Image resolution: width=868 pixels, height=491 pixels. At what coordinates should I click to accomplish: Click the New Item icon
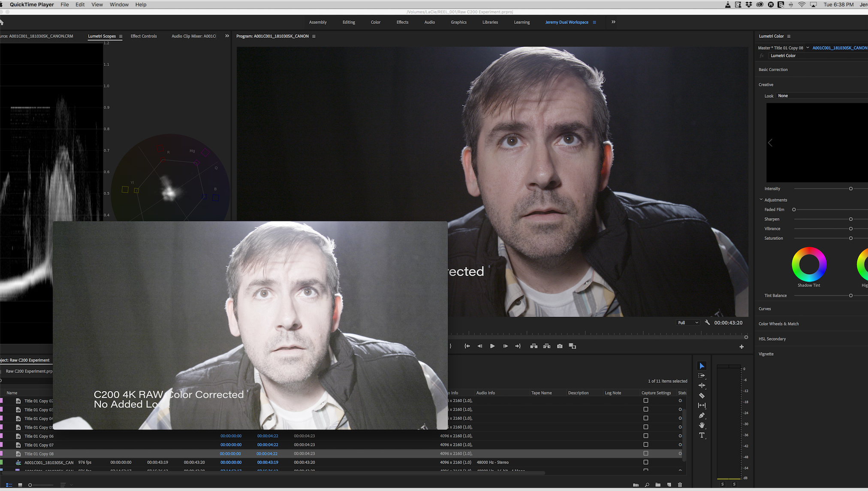coord(669,485)
